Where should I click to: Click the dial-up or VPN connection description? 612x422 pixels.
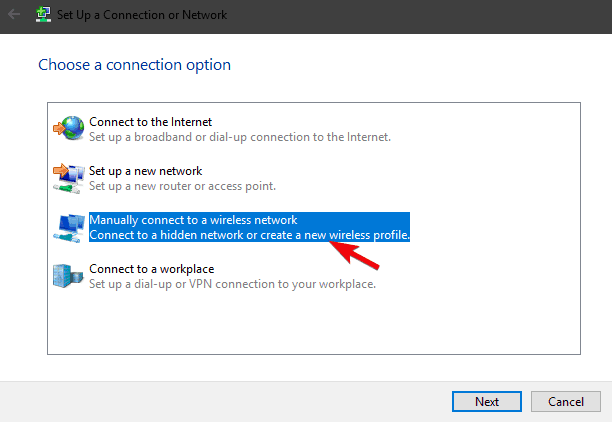(232, 284)
